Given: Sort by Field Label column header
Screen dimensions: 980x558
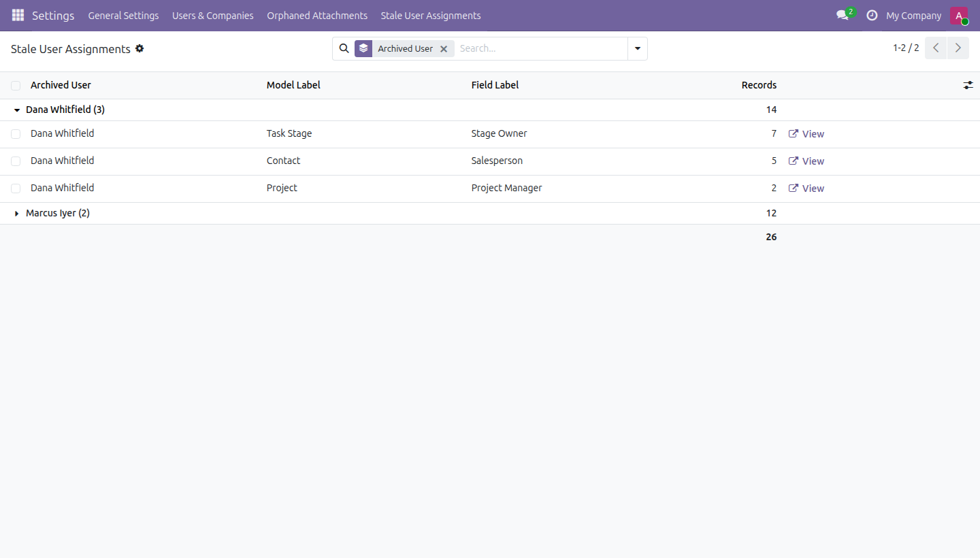Looking at the screenshot, I should (495, 85).
